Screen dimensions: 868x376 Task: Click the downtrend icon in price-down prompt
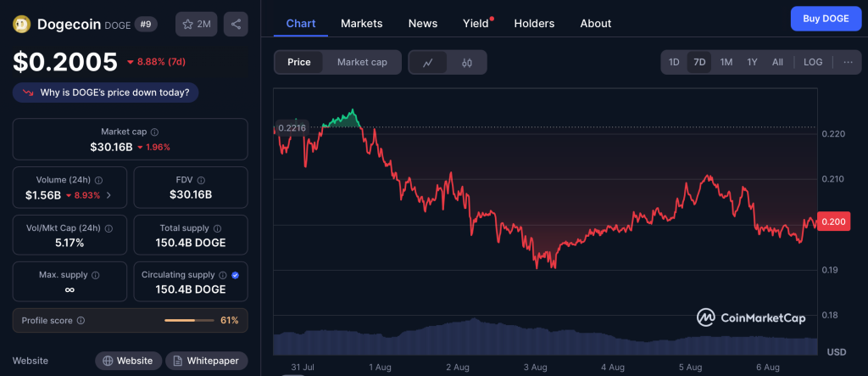(x=28, y=93)
